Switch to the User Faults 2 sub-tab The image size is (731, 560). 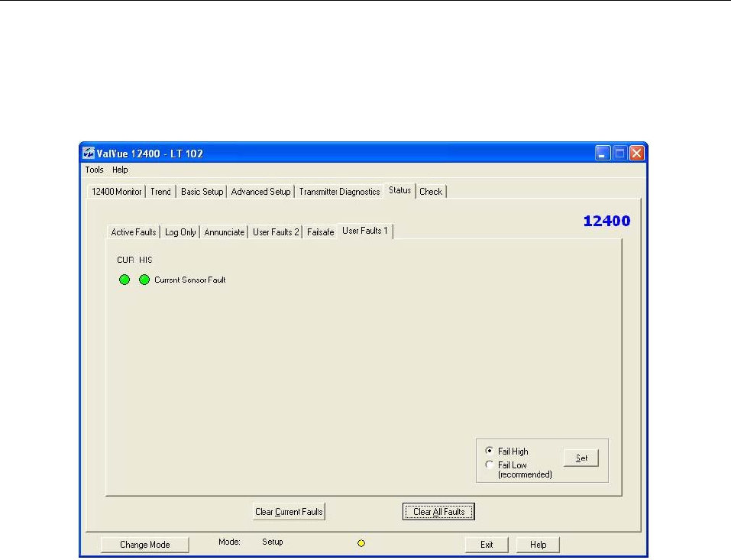click(276, 232)
